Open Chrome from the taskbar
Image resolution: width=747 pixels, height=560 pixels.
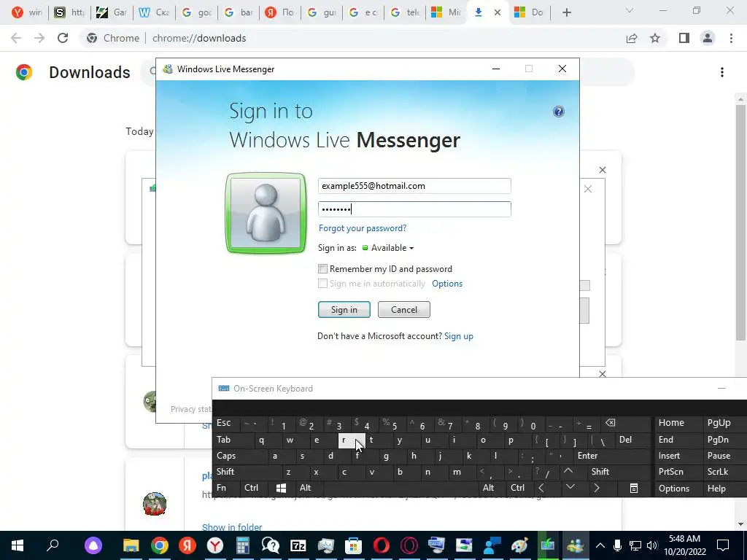pyautogui.click(x=160, y=545)
